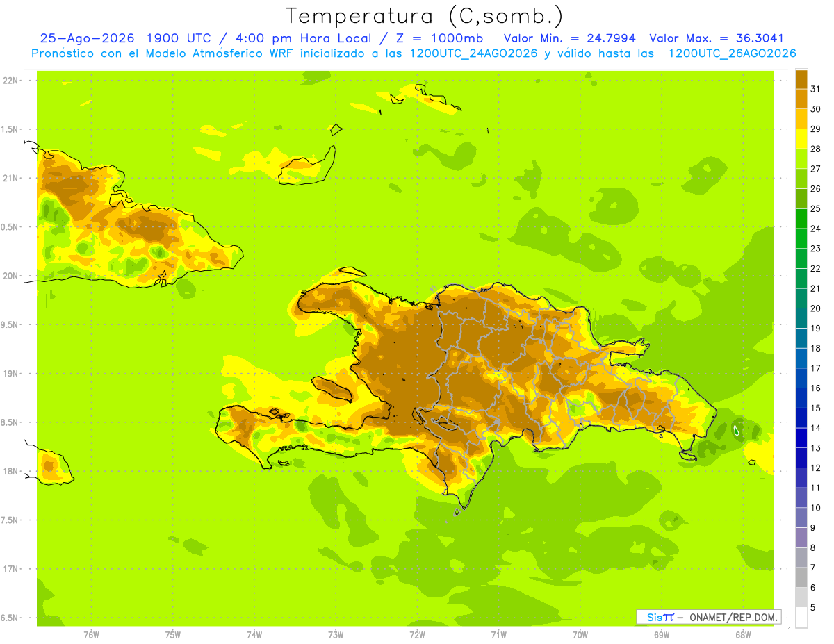Click the "22" colorbar label
The width and height of the screenshot is (834, 644).
click(816, 268)
